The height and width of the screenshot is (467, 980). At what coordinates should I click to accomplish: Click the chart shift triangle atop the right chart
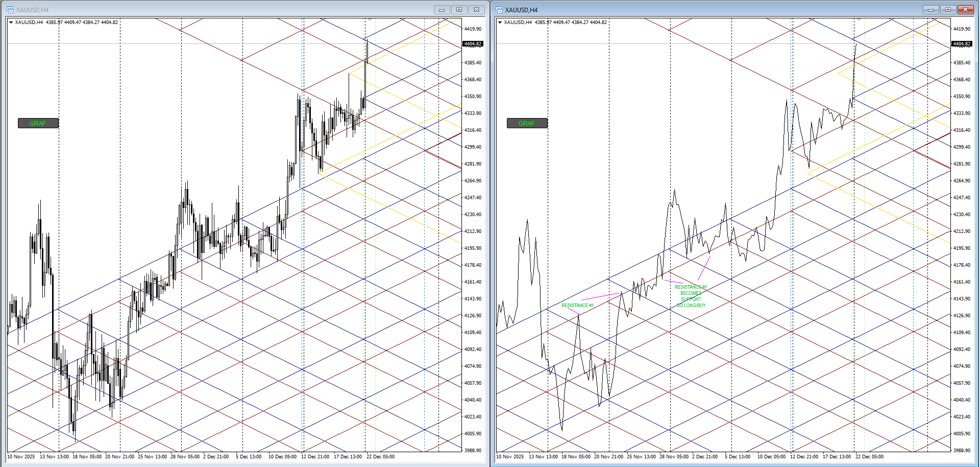pos(859,19)
